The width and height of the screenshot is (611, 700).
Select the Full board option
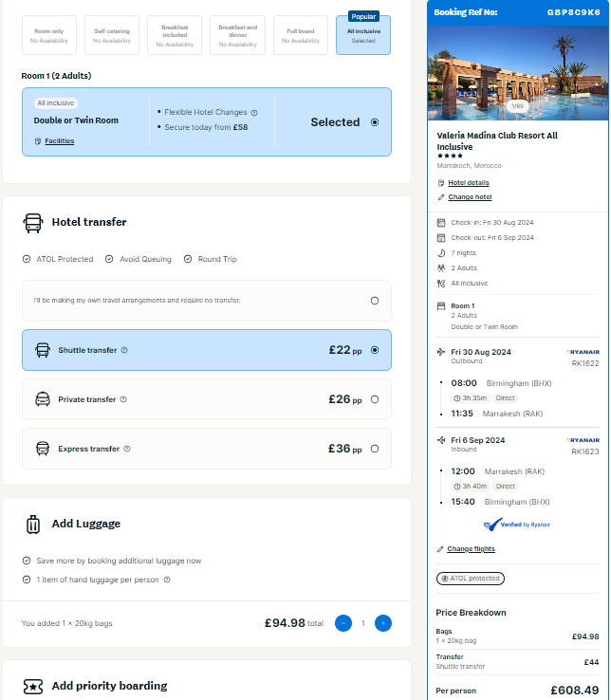[x=301, y=35]
